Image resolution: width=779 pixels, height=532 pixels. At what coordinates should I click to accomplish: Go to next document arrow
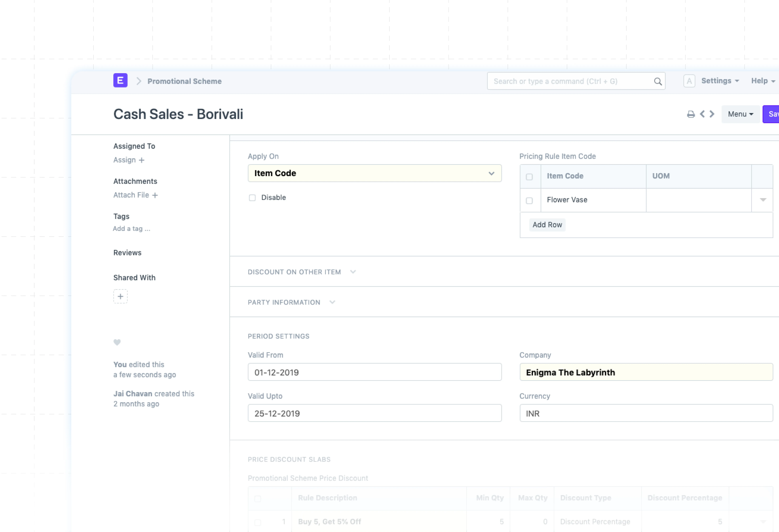pos(712,114)
